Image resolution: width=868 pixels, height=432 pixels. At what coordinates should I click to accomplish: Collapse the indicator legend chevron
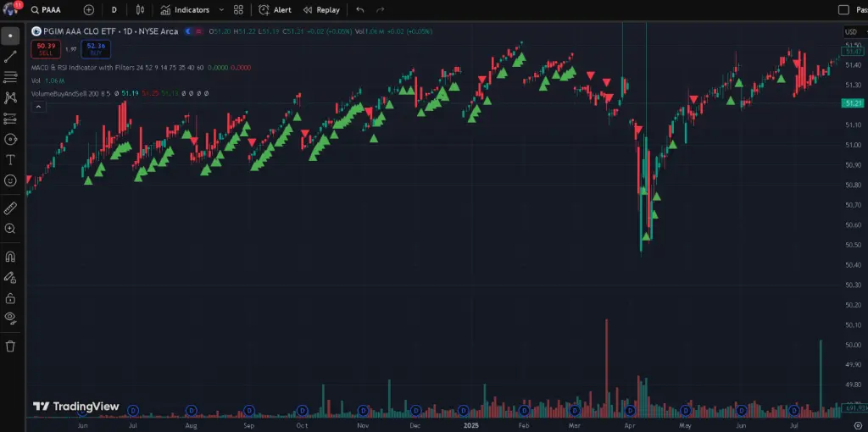coord(38,107)
